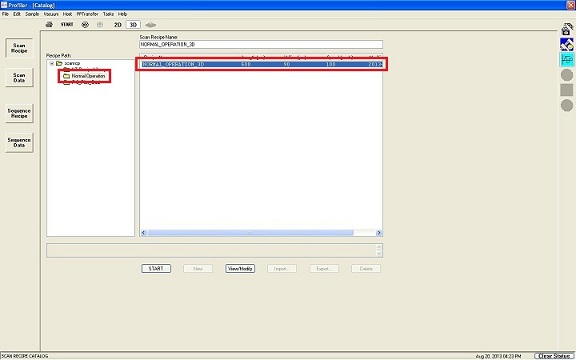Click the Delete button
576x360 pixels.
click(x=366, y=269)
